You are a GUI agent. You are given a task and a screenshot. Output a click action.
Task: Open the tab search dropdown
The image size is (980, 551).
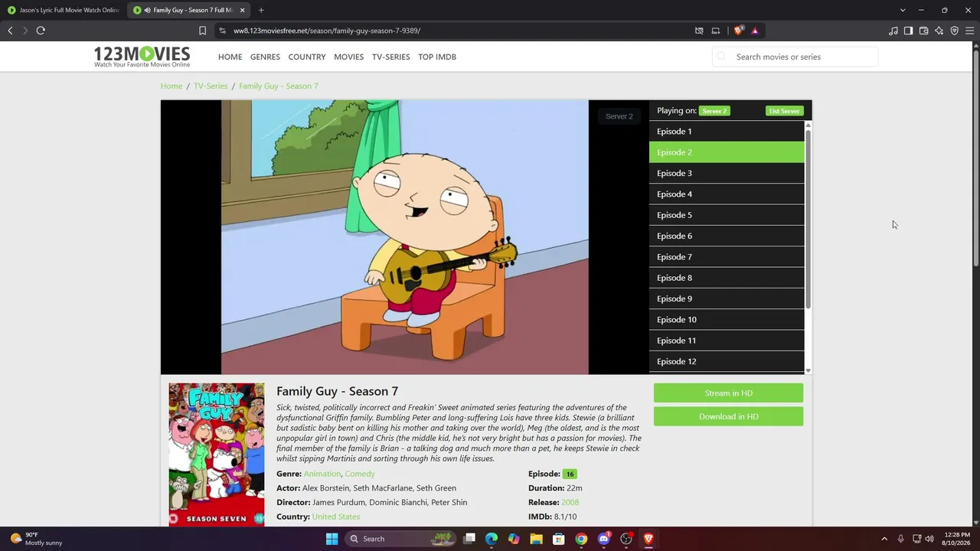click(x=903, y=10)
